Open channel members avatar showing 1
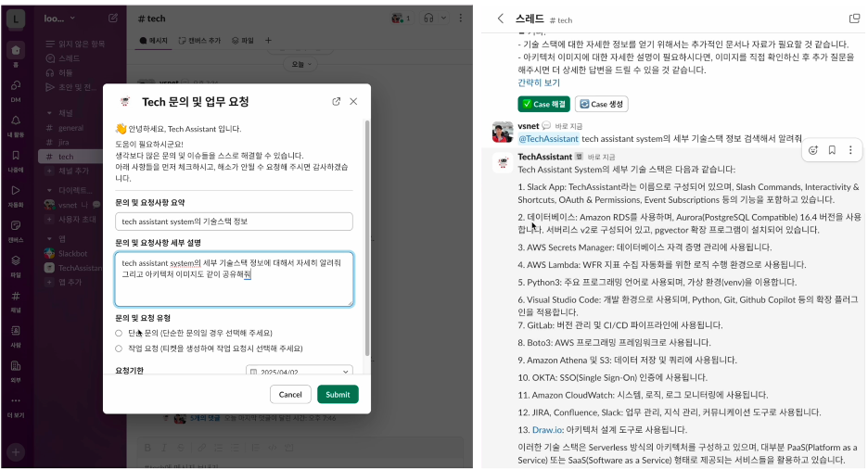 (x=401, y=19)
